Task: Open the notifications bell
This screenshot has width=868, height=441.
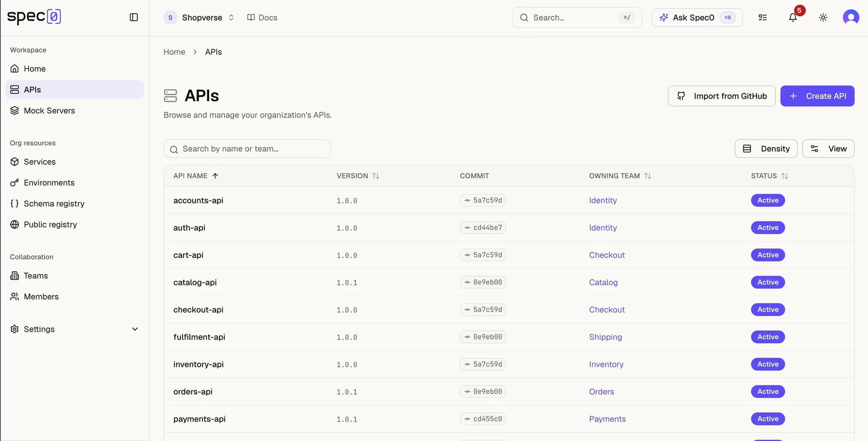Action: pyautogui.click(x=792, y=17)
